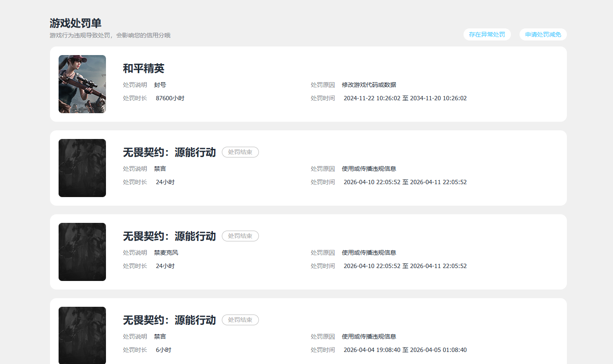The height and width of the screenshot is (364, 613).
Task: Click 无畏契约 title on the 禁麦克风 card
Action: [169, 236]
